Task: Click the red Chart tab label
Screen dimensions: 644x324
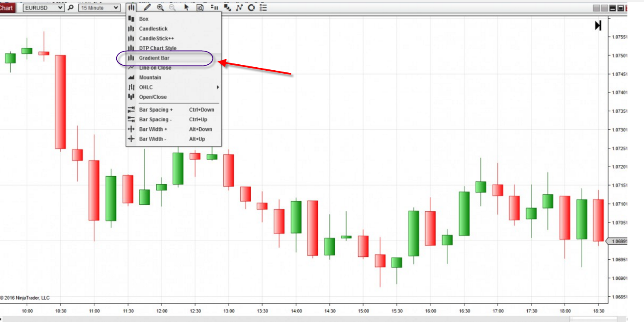Action: [7, 8]
